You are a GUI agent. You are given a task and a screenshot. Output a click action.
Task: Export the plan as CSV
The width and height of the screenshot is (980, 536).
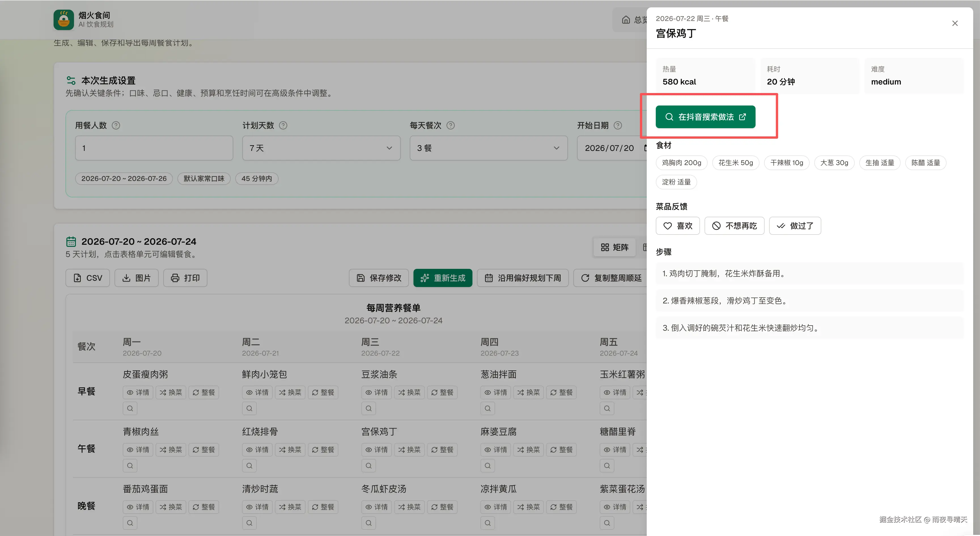(x=88, y=278)
